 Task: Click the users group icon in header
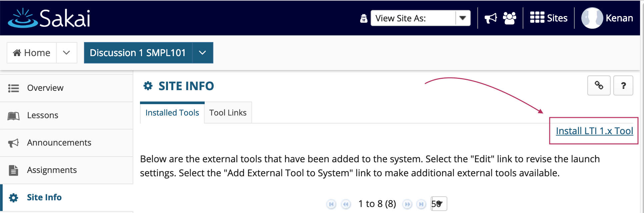click(510, 18)
